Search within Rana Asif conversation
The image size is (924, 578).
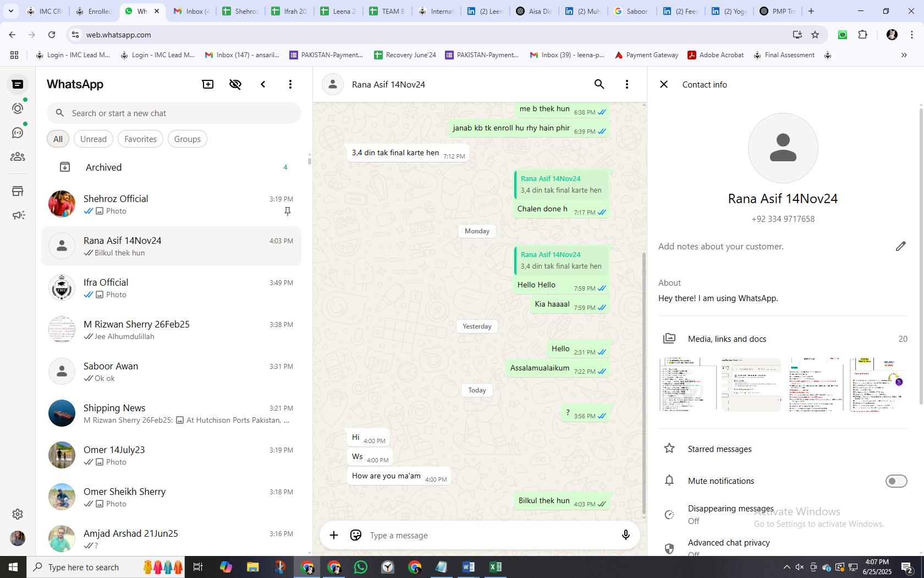tap(599, 84)
